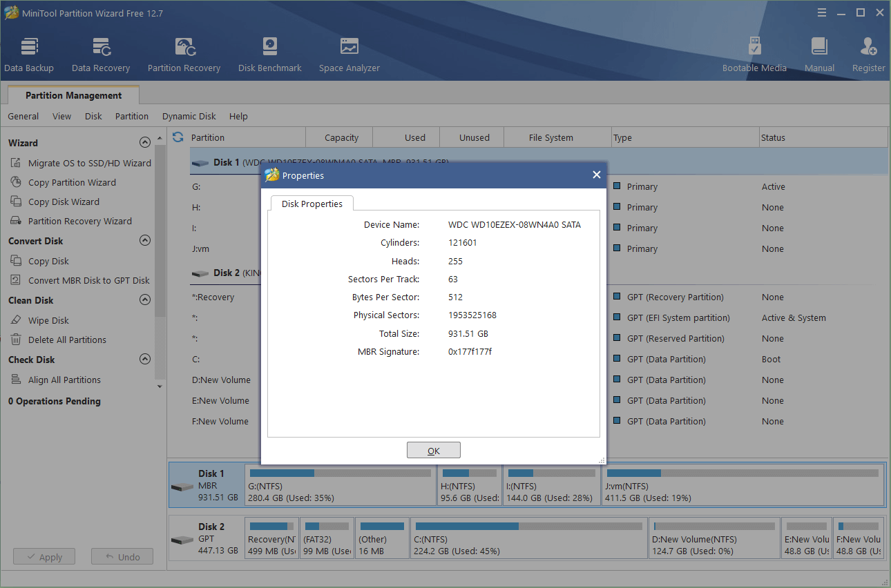Launch the Copy Disk Wizard
The image size is (891, 588).
(55, 202)
